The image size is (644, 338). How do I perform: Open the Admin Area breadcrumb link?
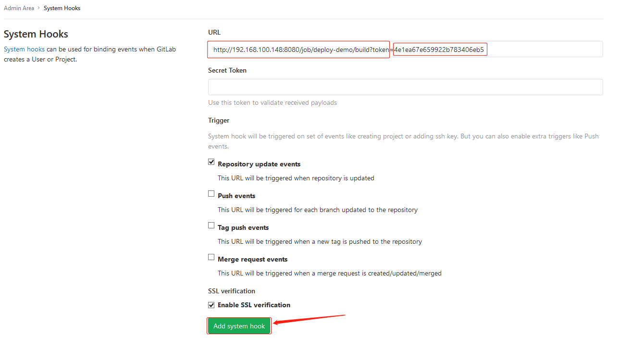[x=19, y=8]
